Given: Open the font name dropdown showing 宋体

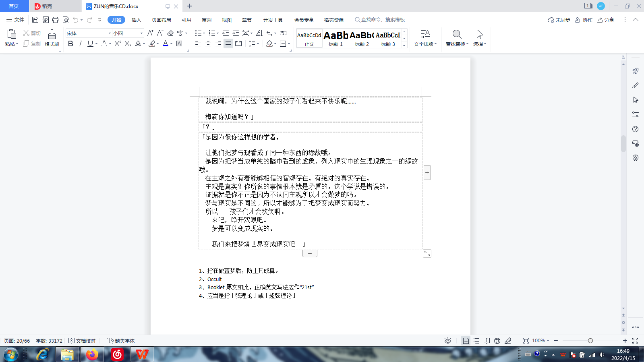Looking at the screenshot, I should [109, 33].
